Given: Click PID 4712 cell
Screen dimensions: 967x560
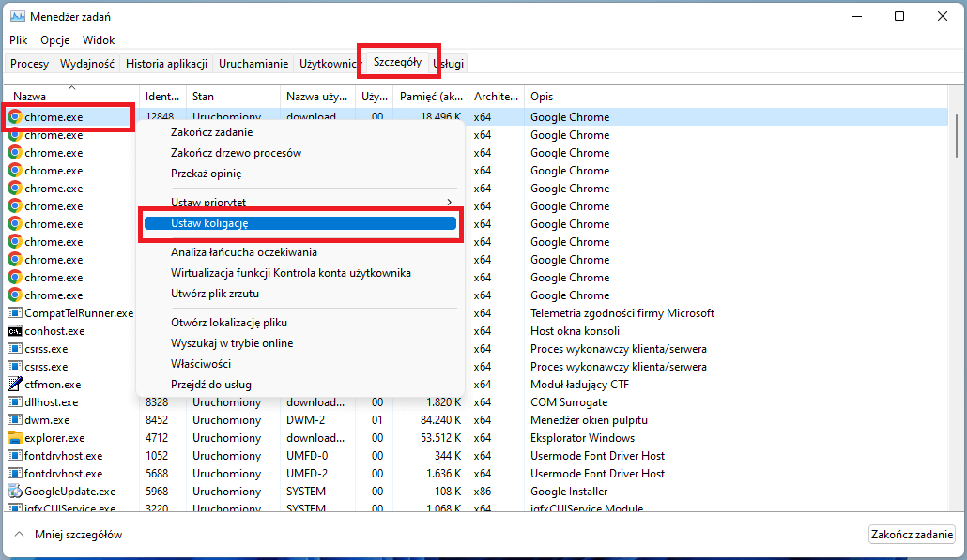Looking at the screenshot, I should pos(157,438).
